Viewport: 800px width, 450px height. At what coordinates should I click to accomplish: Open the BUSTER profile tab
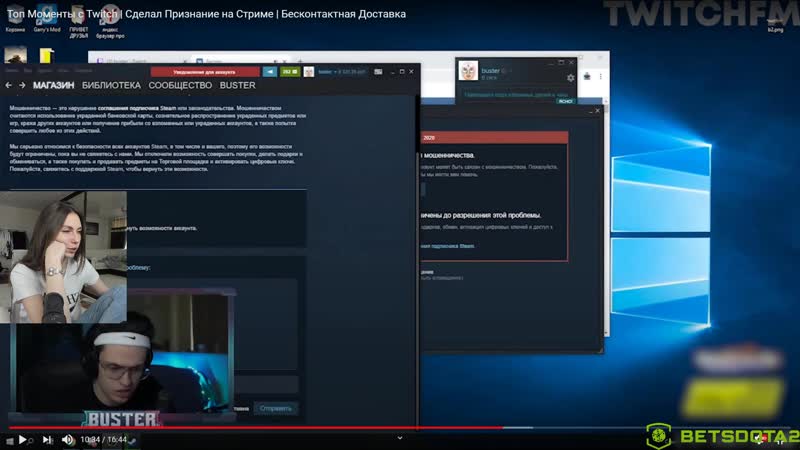point(237,85)
